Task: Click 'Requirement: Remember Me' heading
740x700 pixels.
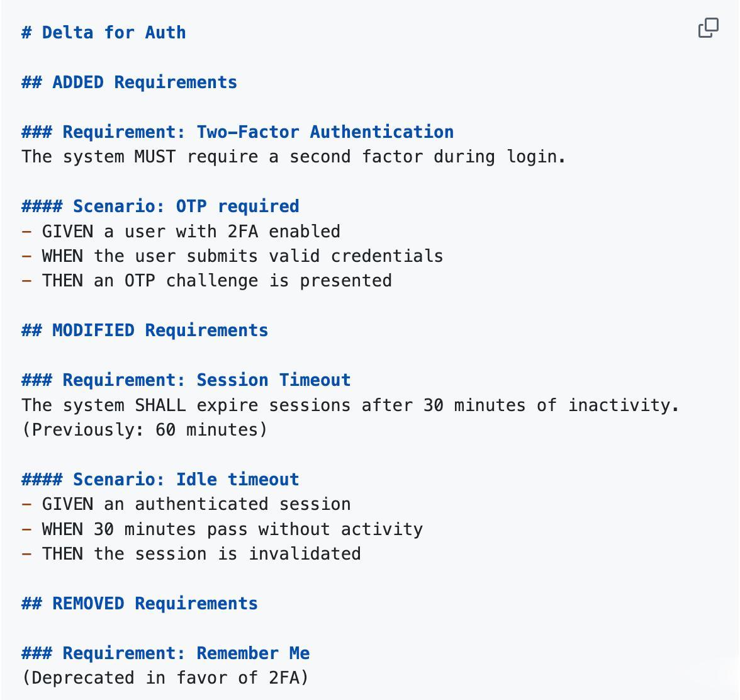Action: 165,653
